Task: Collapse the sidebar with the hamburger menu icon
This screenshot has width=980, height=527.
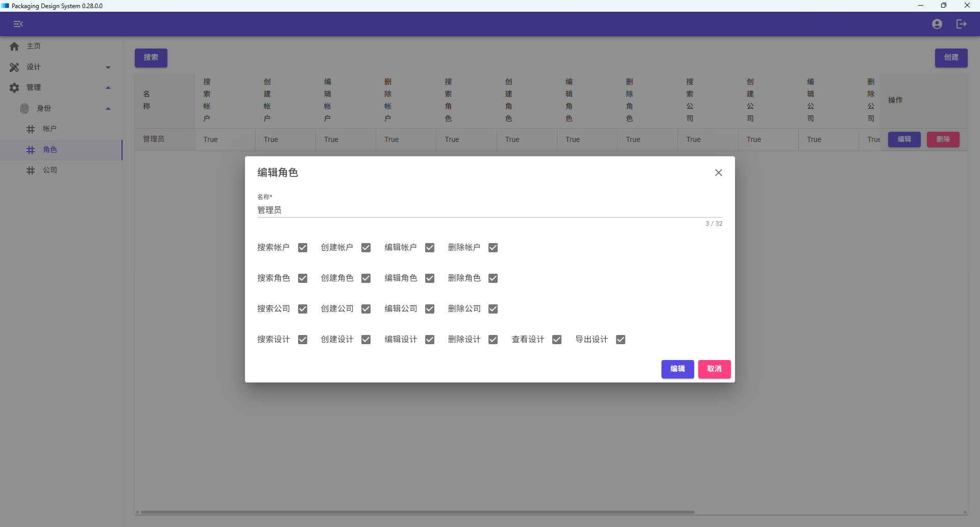Action: coord(18,24)
